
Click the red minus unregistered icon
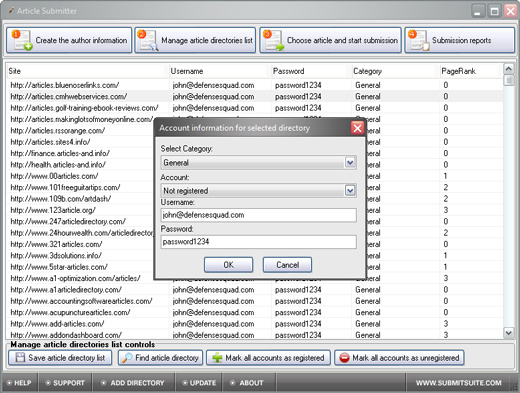(344, 358)
